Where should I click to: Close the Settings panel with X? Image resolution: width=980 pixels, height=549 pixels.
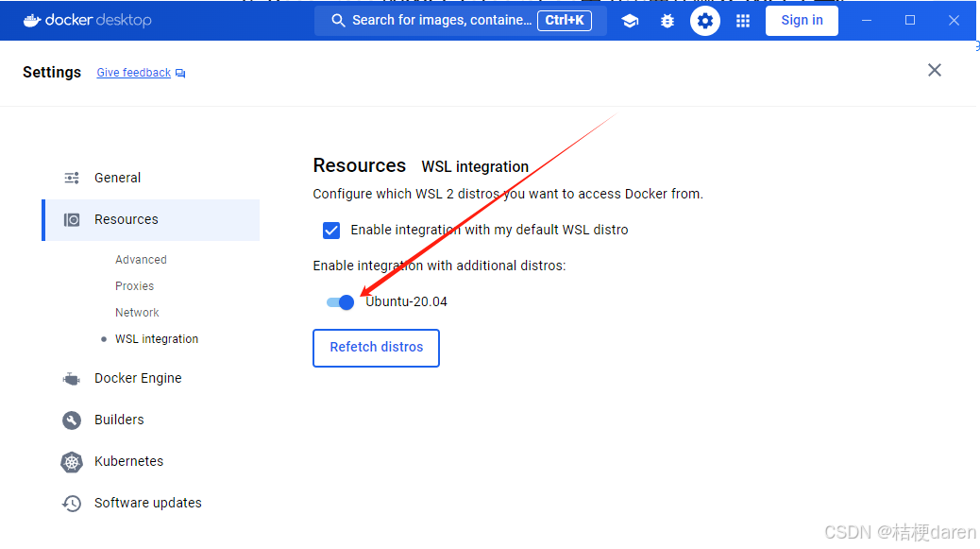[935, 70]
